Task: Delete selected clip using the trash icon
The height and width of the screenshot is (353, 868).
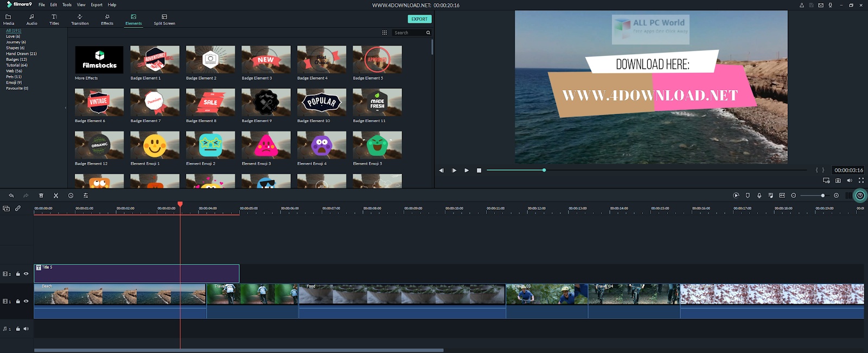Action: [41, 196]
